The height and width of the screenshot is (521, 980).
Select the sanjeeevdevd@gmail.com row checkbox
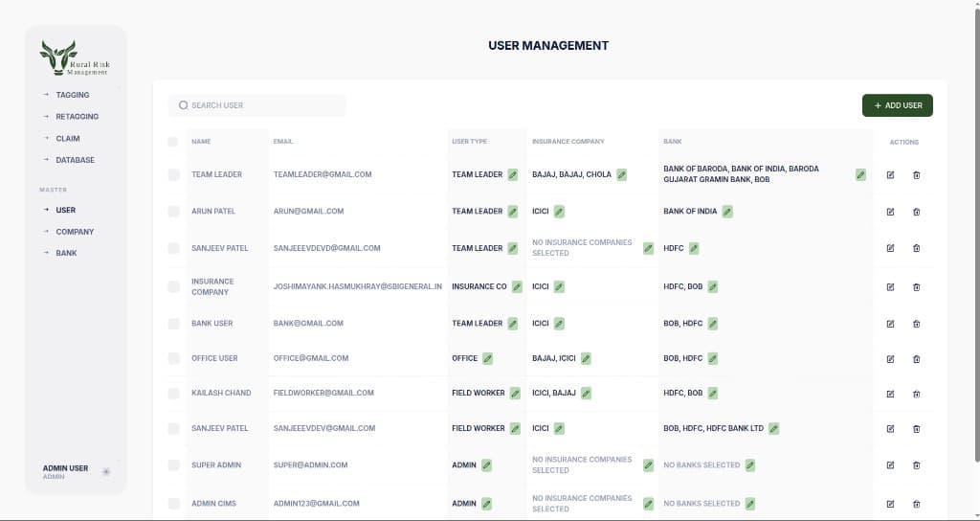pyautogui.click(x=174, y=248)
